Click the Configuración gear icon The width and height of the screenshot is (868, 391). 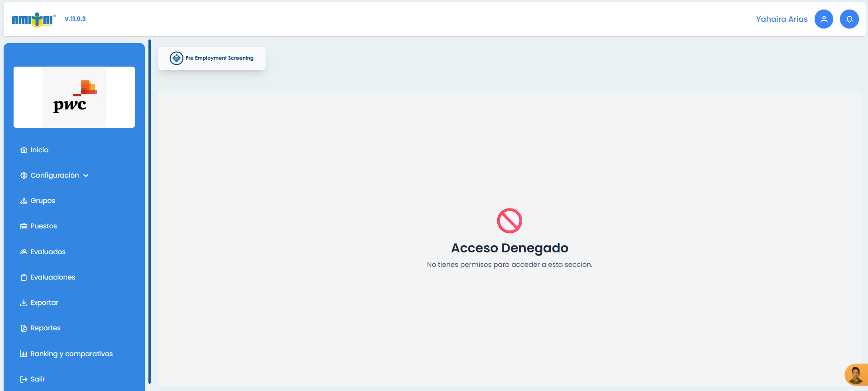[24, 175]
